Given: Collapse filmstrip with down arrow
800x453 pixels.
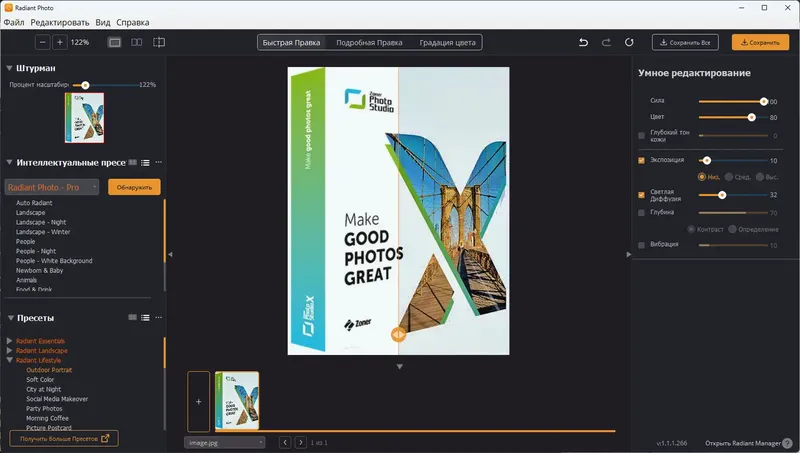Looking at the screenshot, I should (399, 366).
